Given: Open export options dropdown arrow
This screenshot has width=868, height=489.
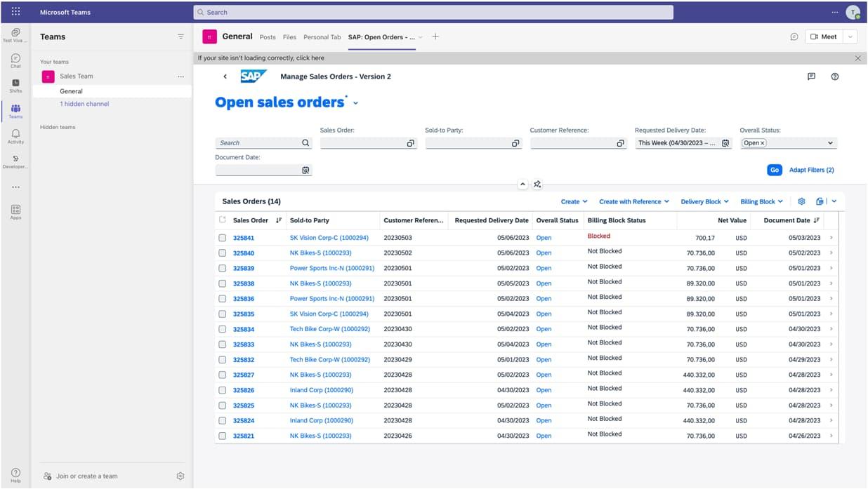Looking at the screenshot, I should pos(834,201).
